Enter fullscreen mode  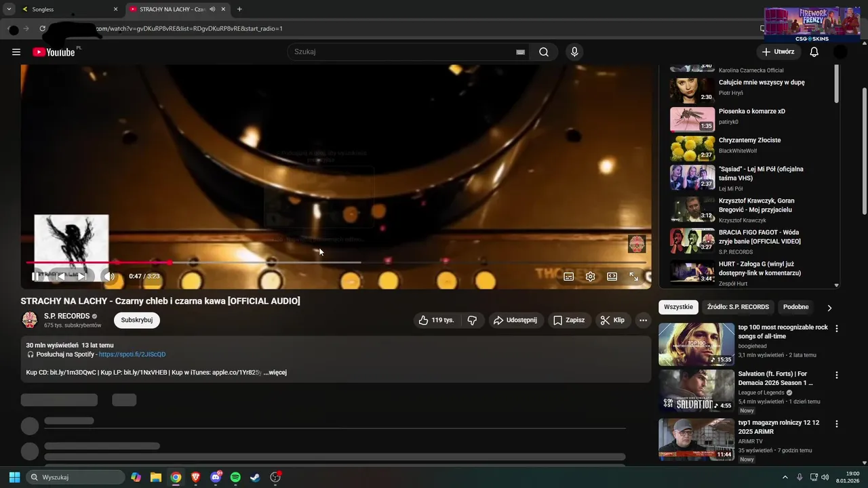tap(634, 277)
